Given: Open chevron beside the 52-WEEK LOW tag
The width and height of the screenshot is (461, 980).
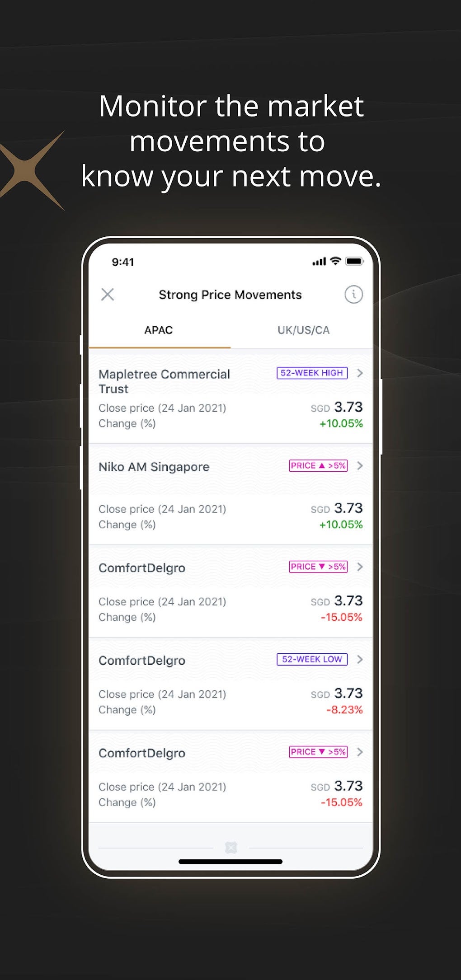Looking at the screenshot, I should click(x=360, y=660).
